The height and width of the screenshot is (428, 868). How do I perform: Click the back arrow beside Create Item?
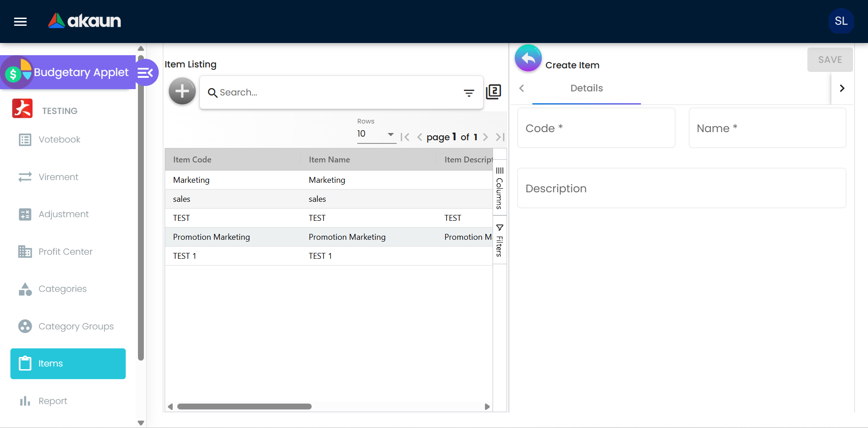coord(528,58)
